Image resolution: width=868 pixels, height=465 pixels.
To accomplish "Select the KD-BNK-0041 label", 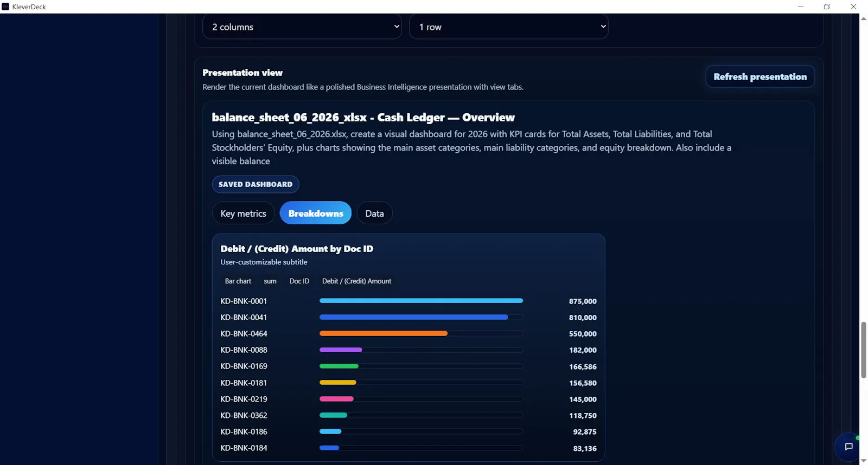I will click(244, 317).
